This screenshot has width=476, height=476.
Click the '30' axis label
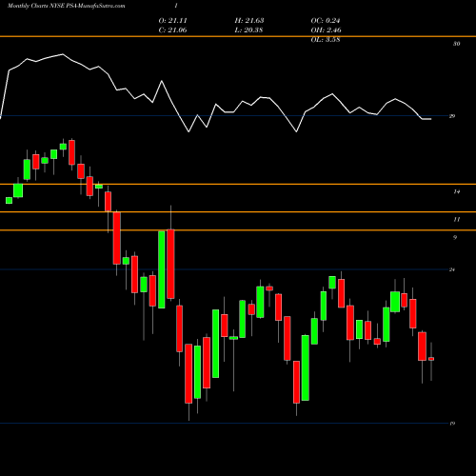[456, 44]
